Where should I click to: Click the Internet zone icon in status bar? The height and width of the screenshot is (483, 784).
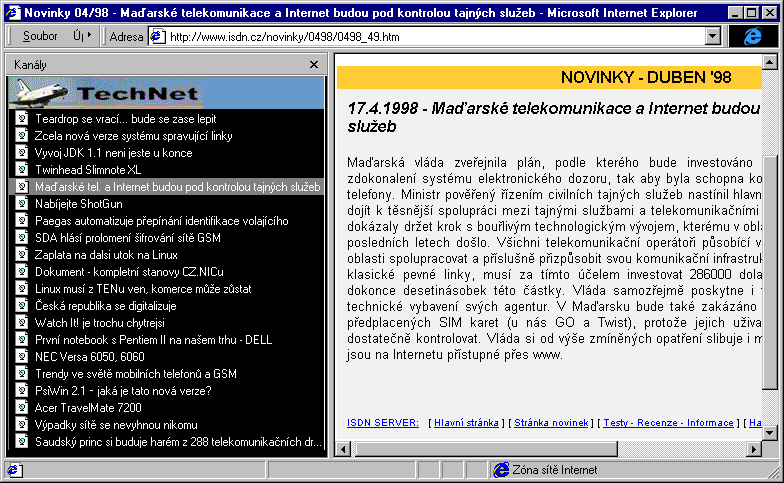click(x=499, y=470)
